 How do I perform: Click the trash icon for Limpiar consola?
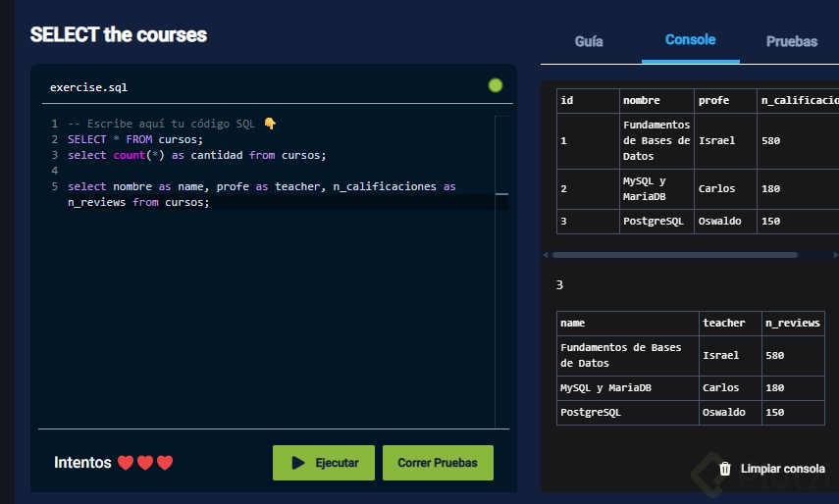(x=725, y=469)
